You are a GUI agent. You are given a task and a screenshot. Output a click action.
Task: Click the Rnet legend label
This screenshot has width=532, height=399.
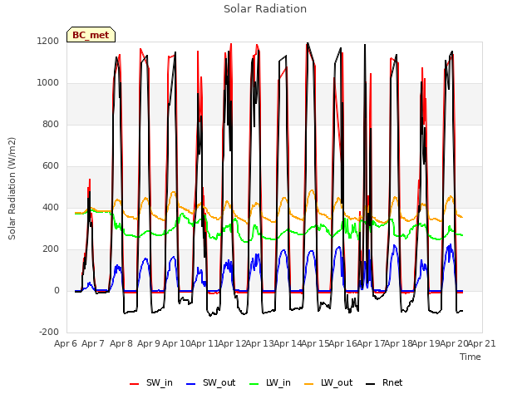(392, 382)
